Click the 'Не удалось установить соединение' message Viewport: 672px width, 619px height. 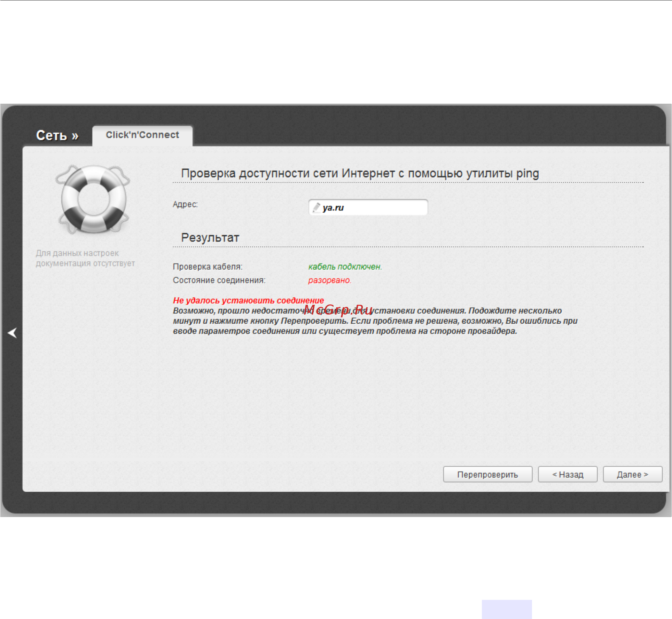[x=248, y=300]
